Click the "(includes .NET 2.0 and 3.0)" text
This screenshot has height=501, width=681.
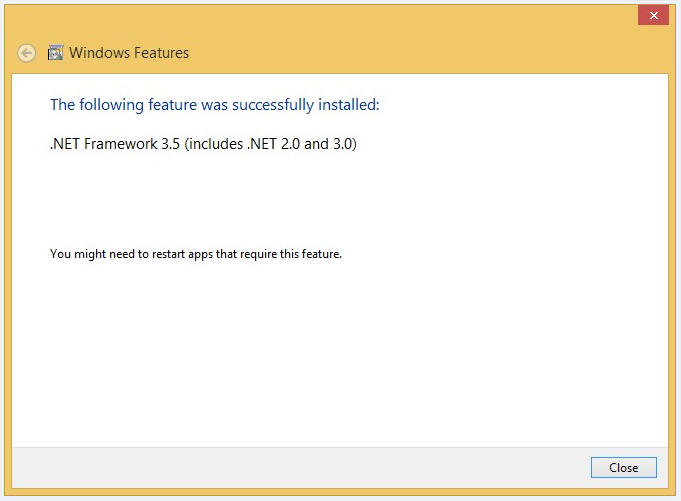coord(270,144)
